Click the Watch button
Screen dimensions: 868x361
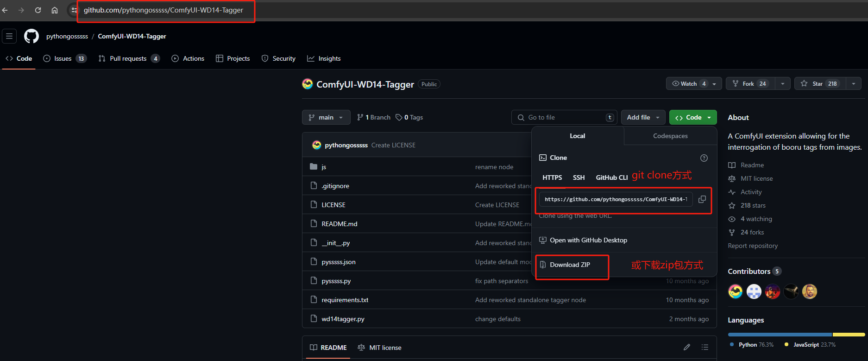point(694,84)
